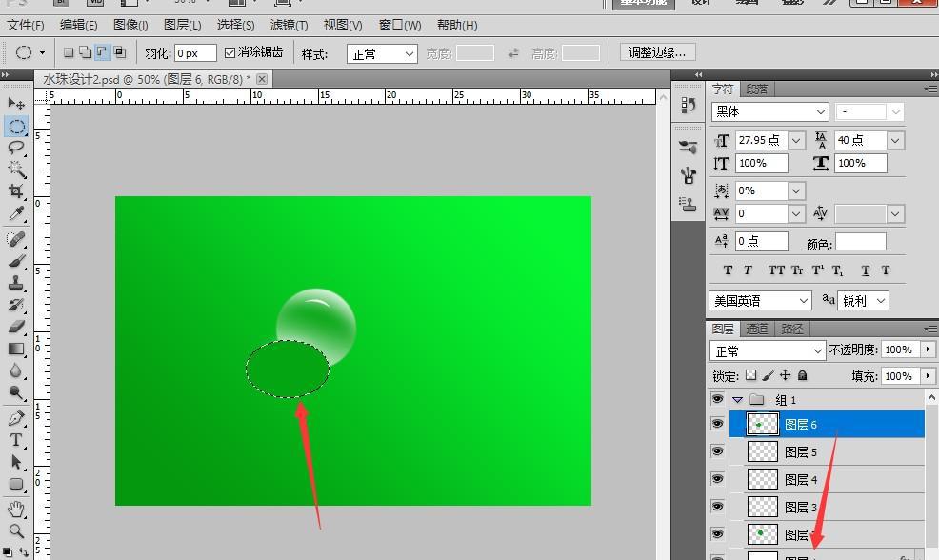Click New Selection mode icon
The image size is (939, 560).
69,52
